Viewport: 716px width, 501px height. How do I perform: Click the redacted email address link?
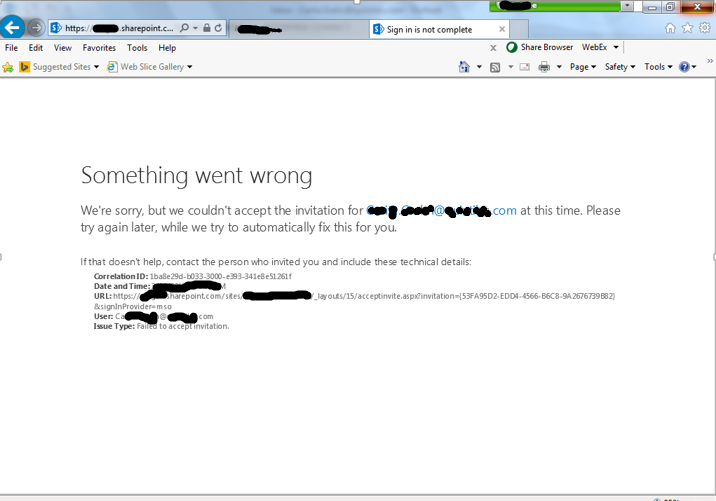click(442, 211)
